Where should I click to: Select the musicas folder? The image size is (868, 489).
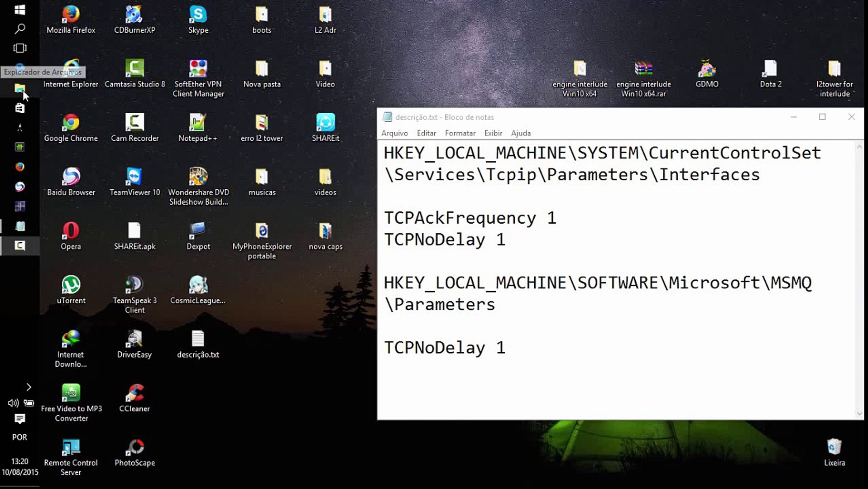tap(262, 182)
